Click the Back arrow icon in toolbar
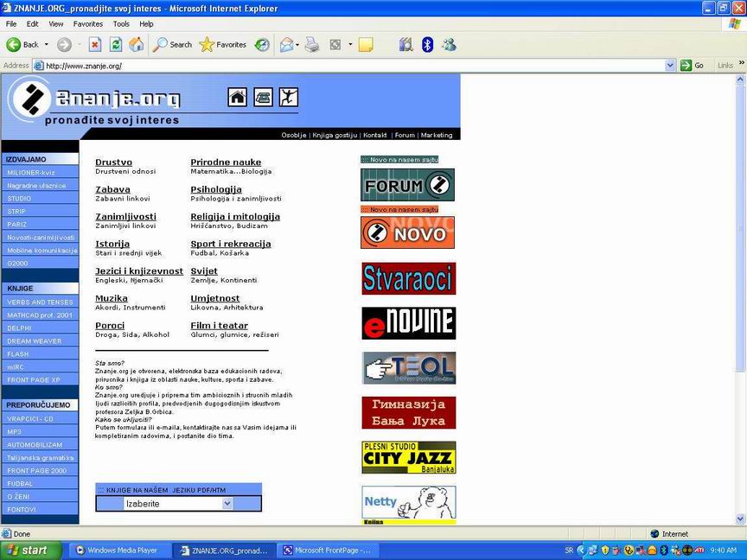 13,45
